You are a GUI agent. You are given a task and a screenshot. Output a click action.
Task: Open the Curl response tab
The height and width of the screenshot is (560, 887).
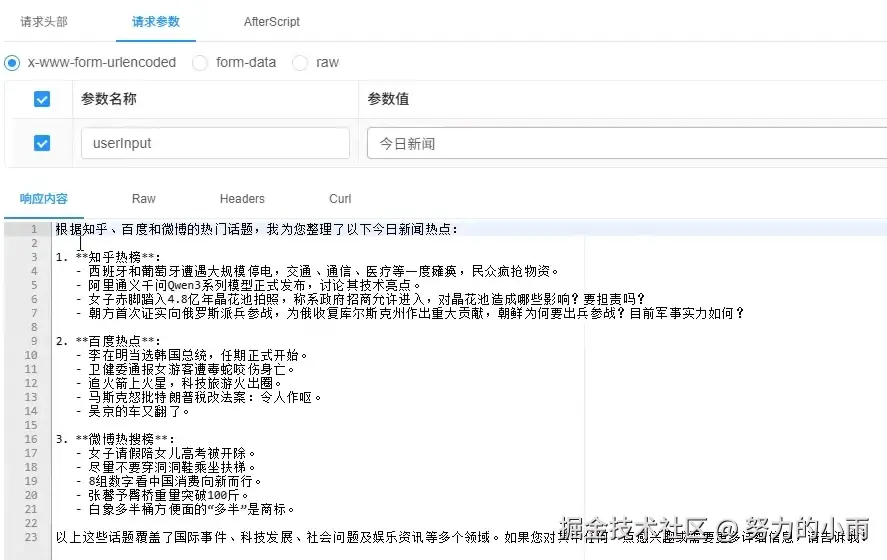tap(340, 199)
